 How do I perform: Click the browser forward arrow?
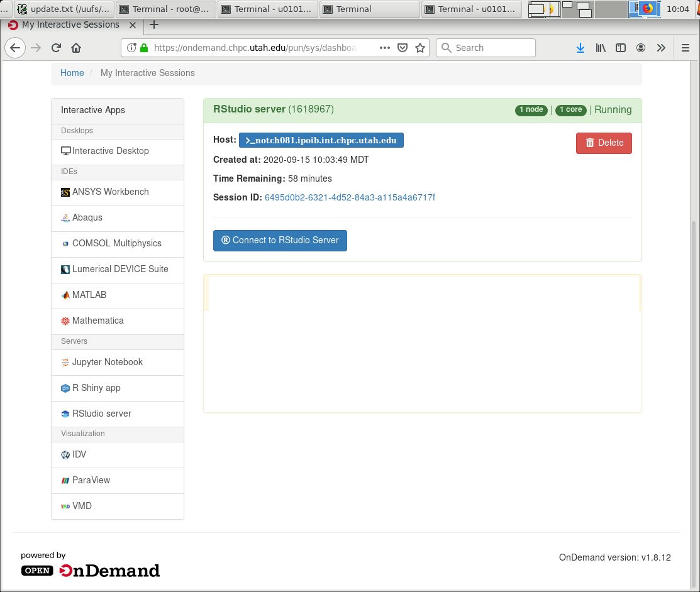click(x=36, y=48)
